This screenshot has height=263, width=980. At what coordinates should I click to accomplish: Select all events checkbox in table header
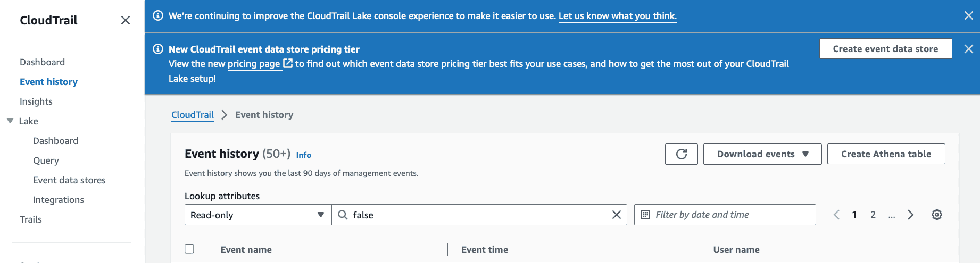[x=189, y=249]
